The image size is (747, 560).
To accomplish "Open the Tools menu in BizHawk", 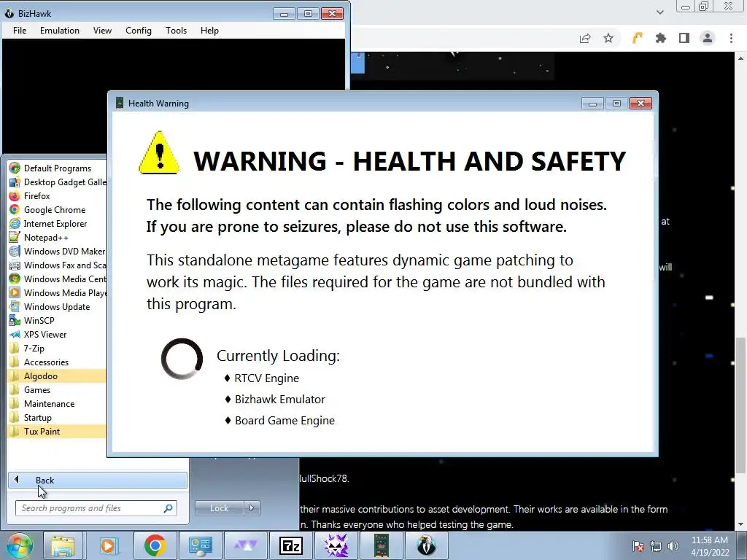I will click(x=176, y=31).
